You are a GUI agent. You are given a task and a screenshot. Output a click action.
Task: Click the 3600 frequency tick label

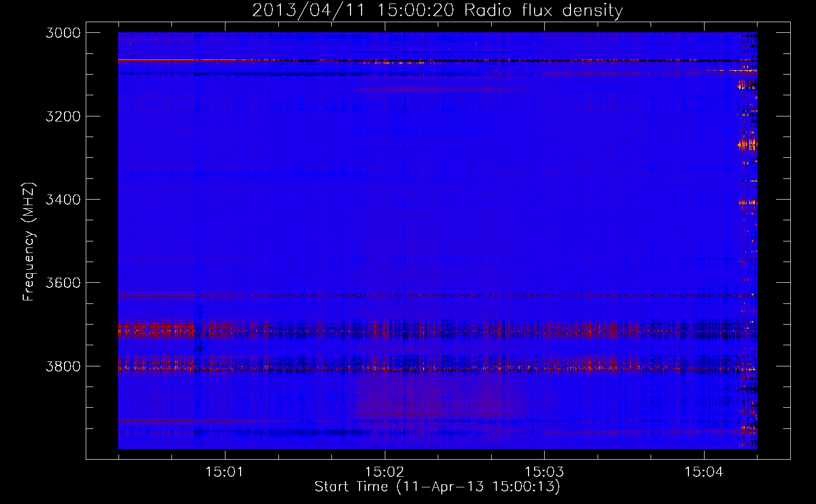click(63, 283)
